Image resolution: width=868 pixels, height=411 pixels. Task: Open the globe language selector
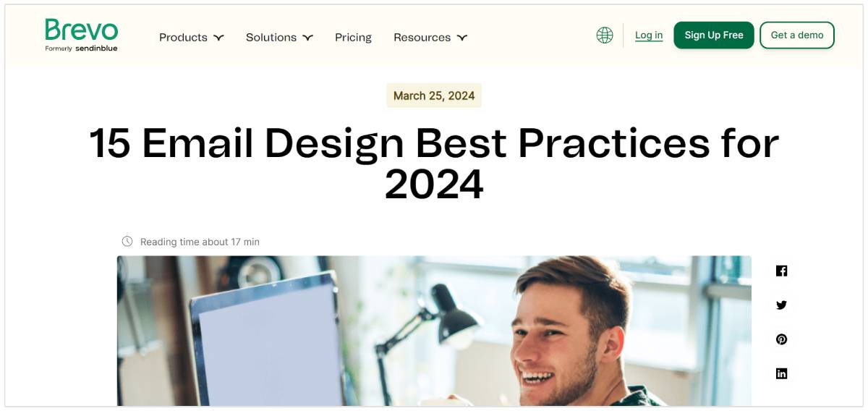[x=605, y=35]
